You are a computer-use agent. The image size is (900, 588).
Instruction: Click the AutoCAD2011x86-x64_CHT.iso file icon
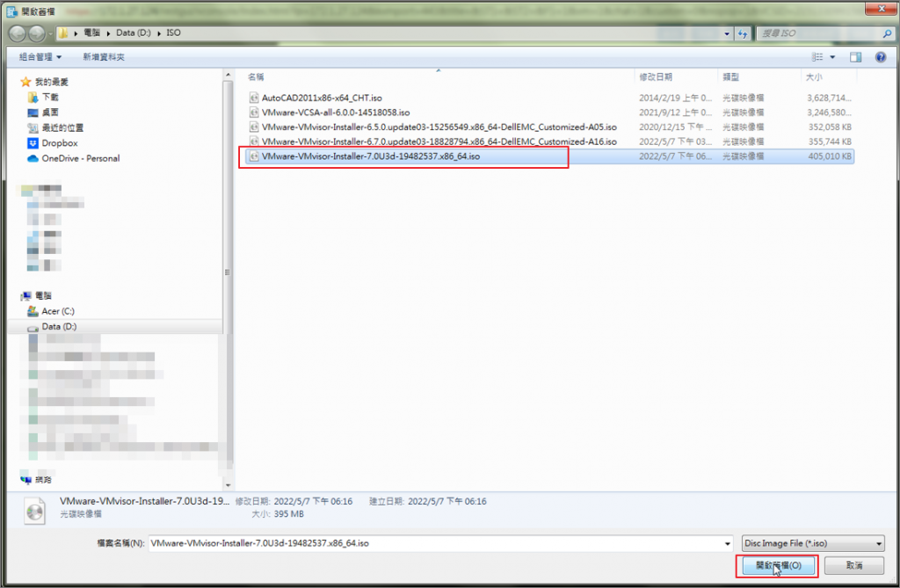254,98
